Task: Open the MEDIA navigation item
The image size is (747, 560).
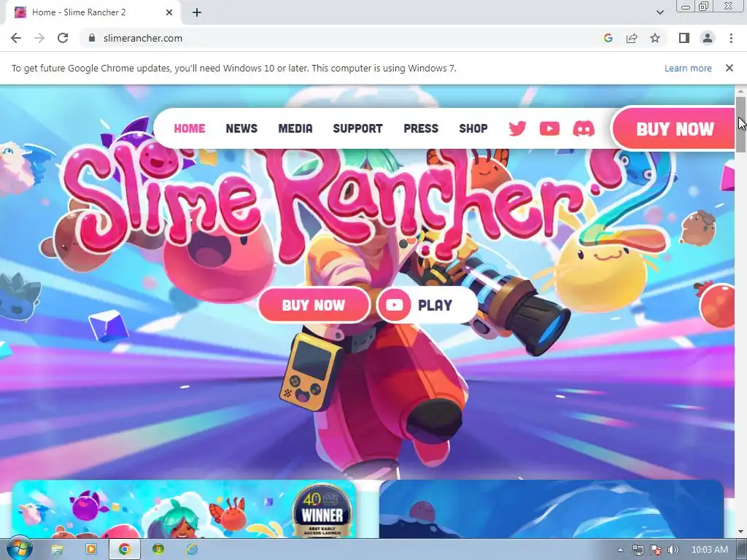Action: coord(295,128)
